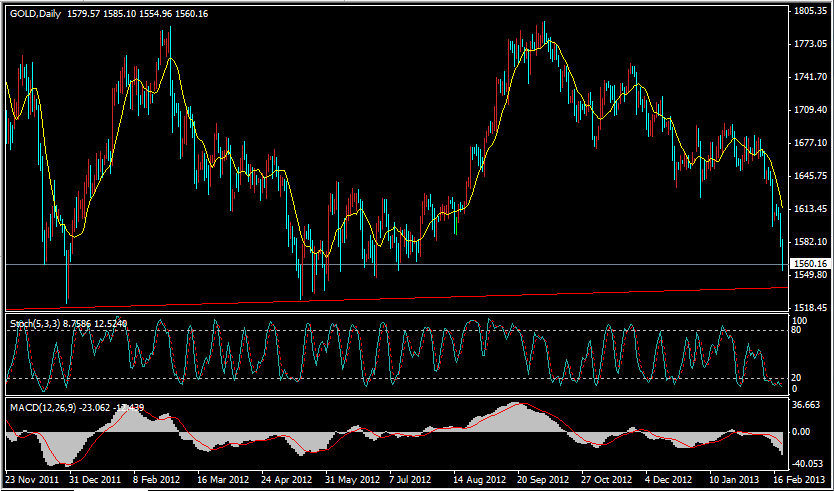Click the 23 Nov 2011 date label

[x=34, y=480]
